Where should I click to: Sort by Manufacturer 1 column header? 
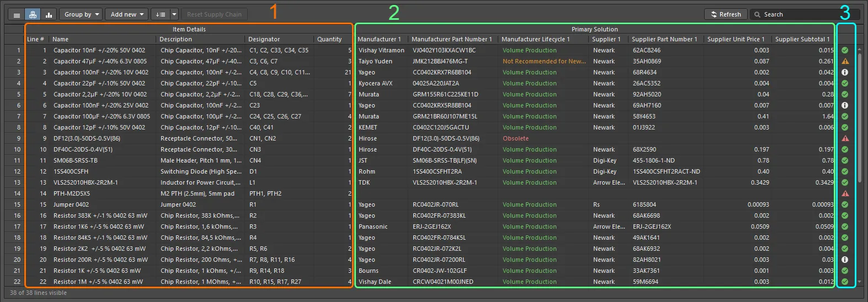(382, 39)
